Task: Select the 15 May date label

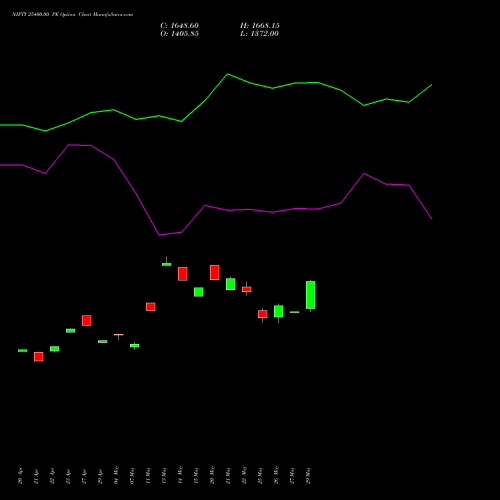Action: click(x=196, y=475)
